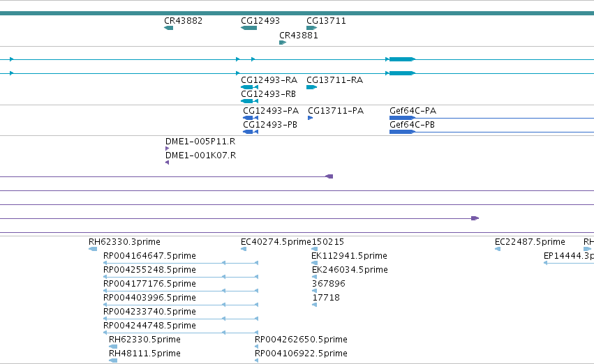Click the CG13711-RA transcript label
This screenshot has height=364, width=594.
point(334,79)
